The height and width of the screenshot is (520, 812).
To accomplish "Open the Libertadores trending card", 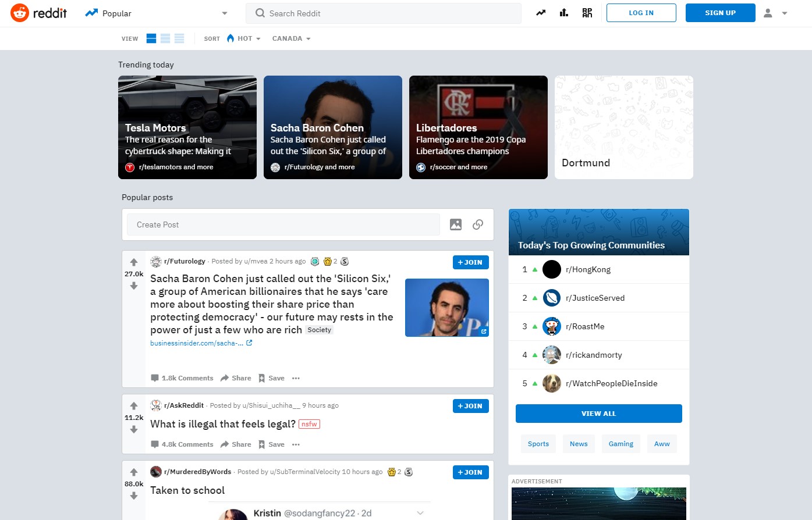I will (478, 127).
